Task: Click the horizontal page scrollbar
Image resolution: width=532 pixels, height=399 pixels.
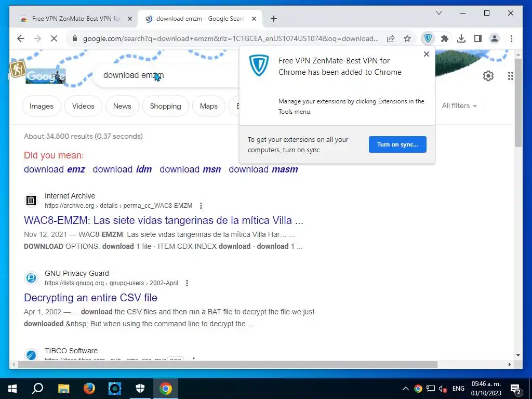Action: 228,364
